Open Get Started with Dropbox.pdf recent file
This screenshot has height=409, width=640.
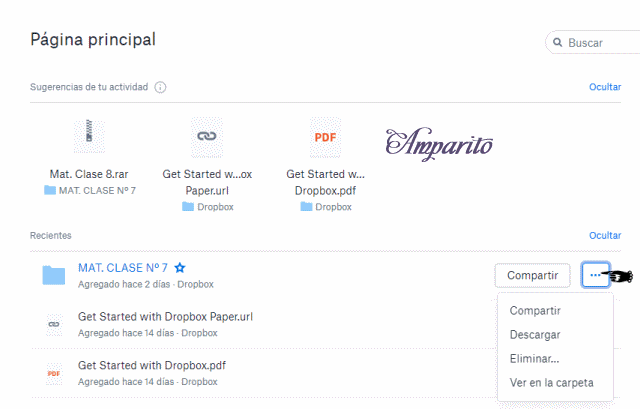click(x=151, y=366)
